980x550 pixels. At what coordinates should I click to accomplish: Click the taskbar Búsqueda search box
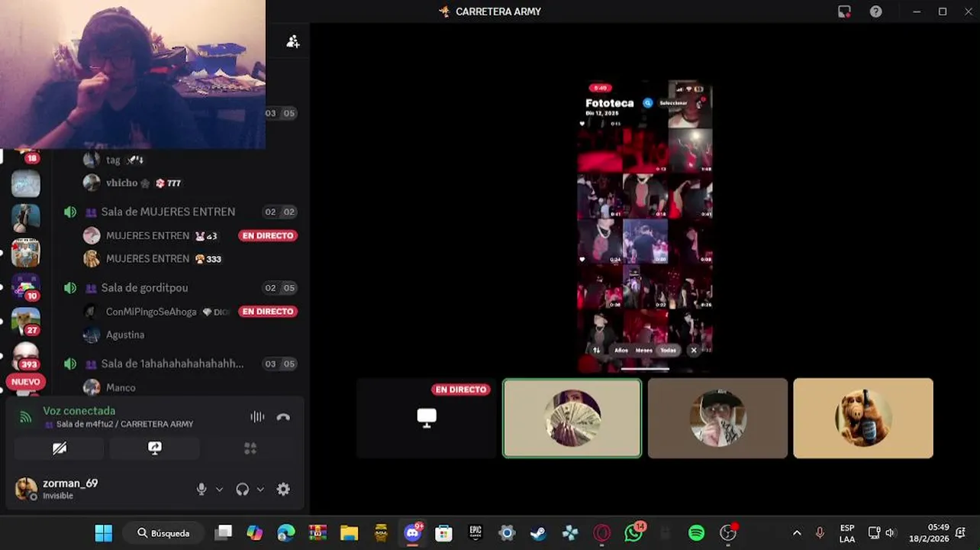(x=163, y=533)
